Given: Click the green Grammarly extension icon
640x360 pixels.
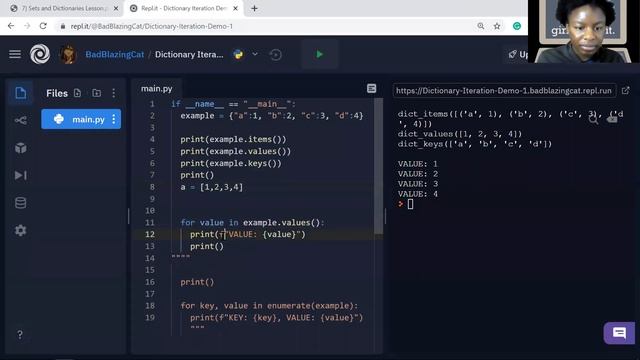Looking at the screenshot, I should [x=517, y=26].
